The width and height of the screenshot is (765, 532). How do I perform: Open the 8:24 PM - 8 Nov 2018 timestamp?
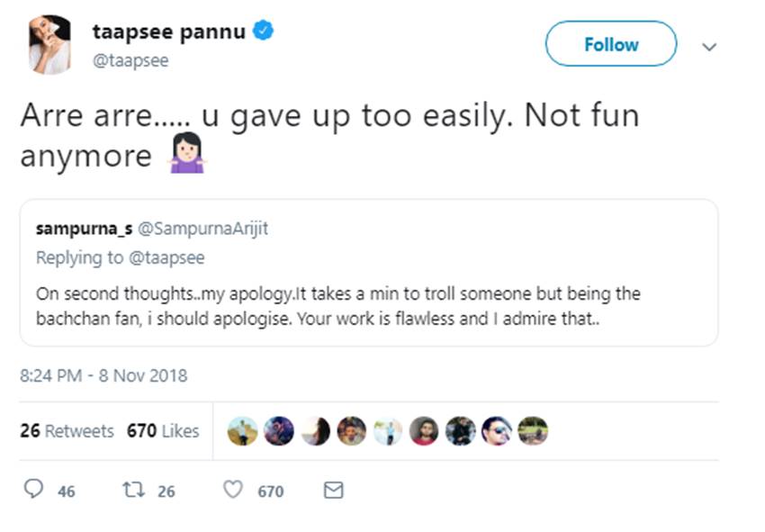103,374
